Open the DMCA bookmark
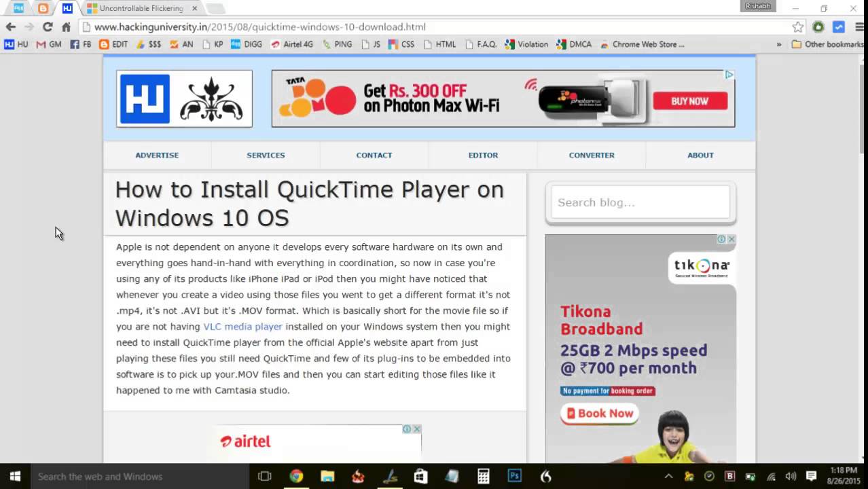This screenshot has width=868, height=489. [574, 44]
